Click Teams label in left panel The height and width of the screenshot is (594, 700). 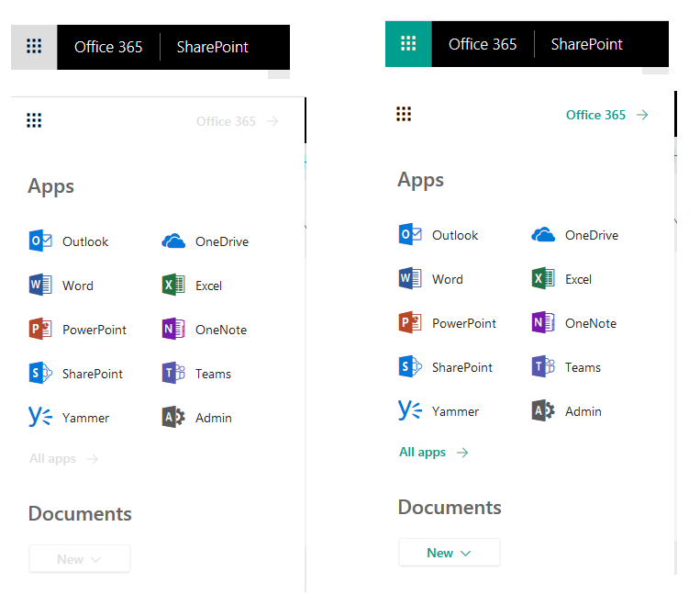pos(213,374)
